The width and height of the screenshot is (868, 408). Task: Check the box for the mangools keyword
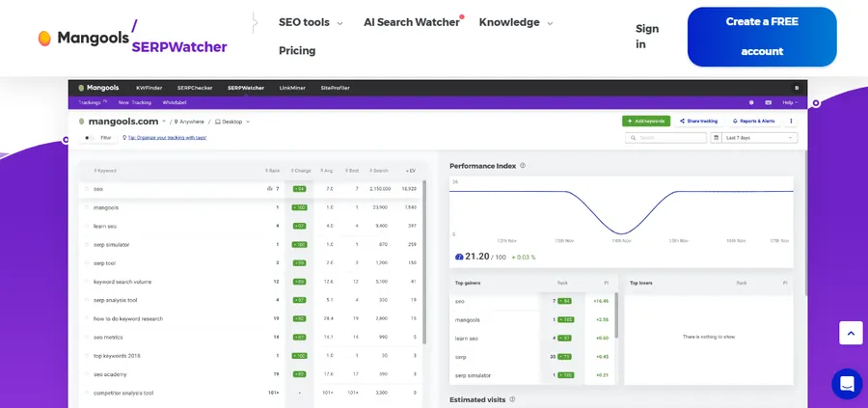point(87,207)
